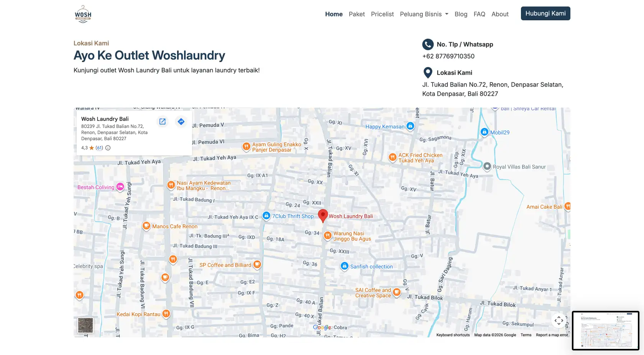
Task: Open the 61 reviews link
Action: coord(99,148)
